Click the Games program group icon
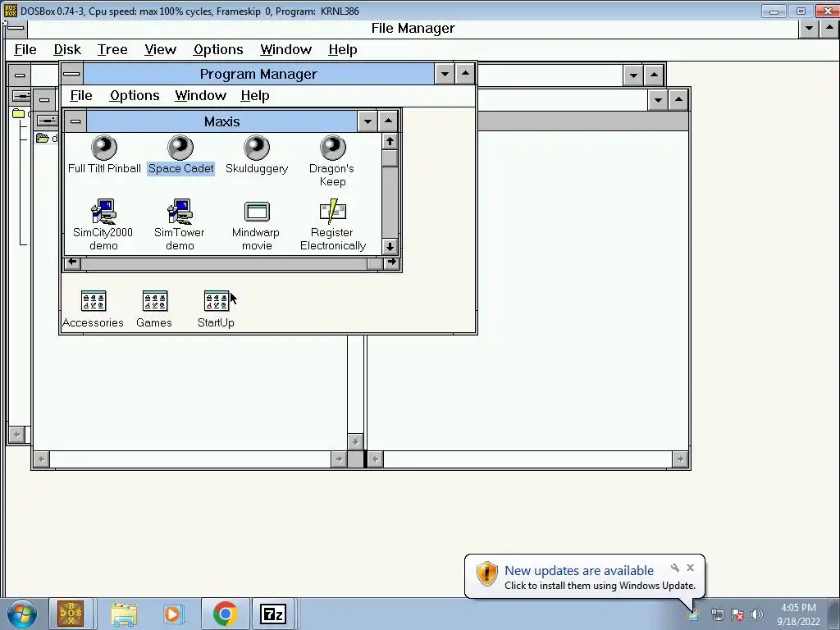Image resolution: width=840 pixels, height=630 pixels. coord(155,301)
